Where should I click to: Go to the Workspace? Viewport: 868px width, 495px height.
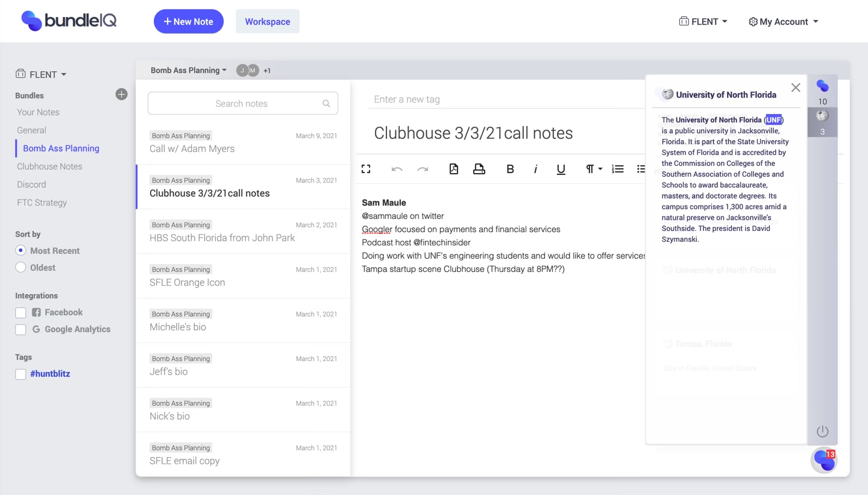tap(268, 21)
